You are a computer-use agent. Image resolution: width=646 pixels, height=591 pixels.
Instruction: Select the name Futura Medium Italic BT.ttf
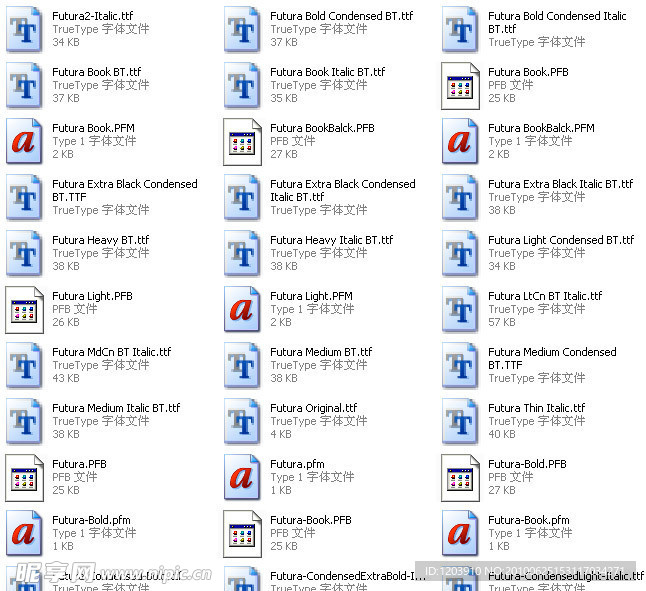point(116,408)
